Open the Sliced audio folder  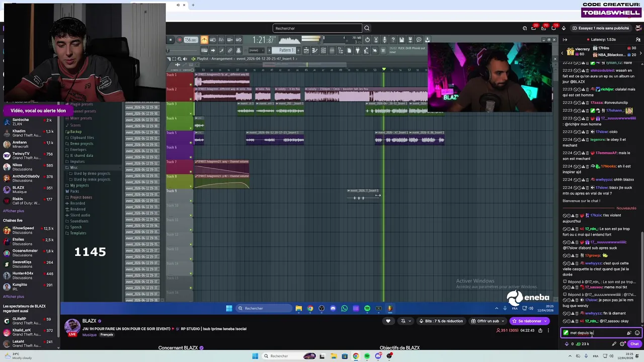(x=79, y=215)
